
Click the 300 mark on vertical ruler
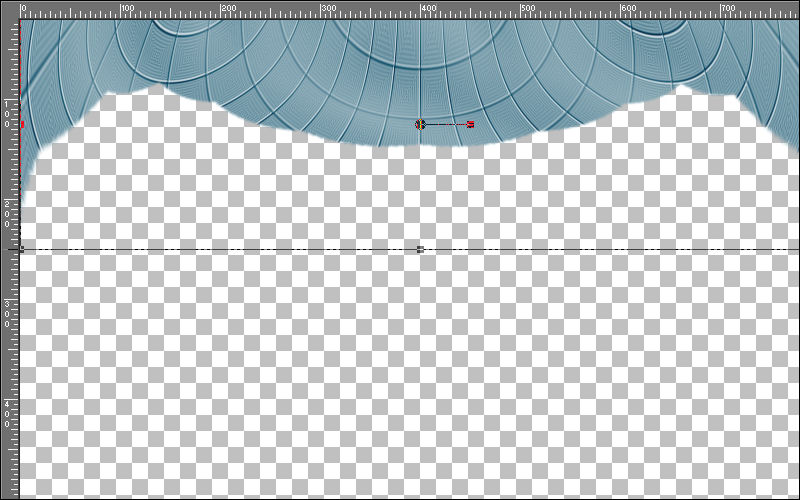7,314
